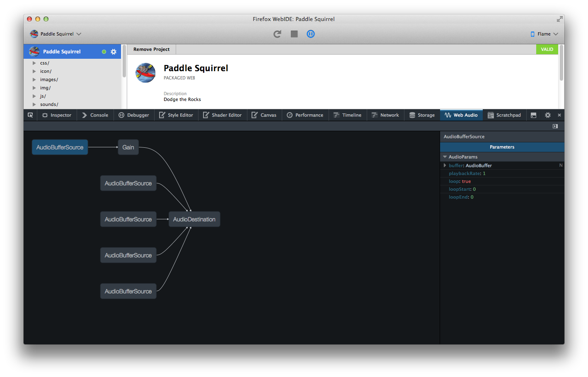This screenshot has width=588, height=377.
Task: Select the highlighted AudioBufferSource node connected to Gain
Action: (x=60, y=147)
